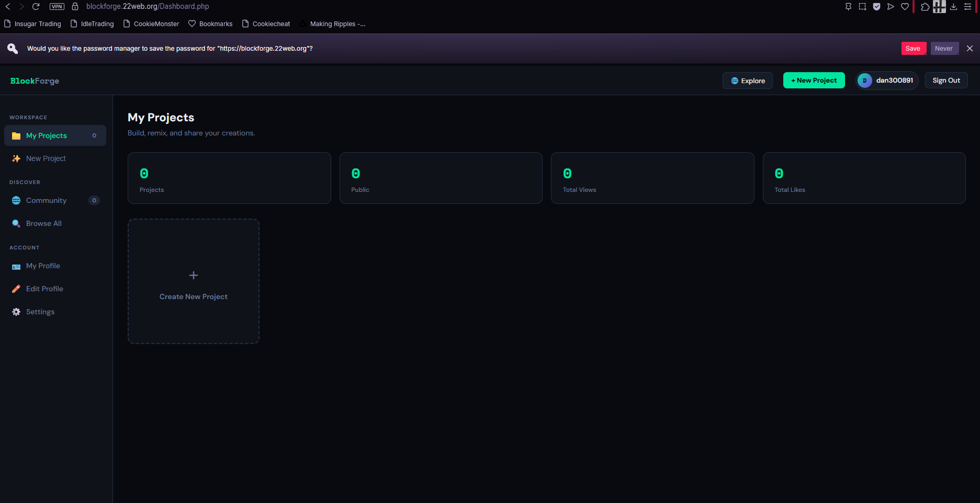980x503 pixels.
Task: Click the snapshot capture icon
Action: [x=862, y=7]
